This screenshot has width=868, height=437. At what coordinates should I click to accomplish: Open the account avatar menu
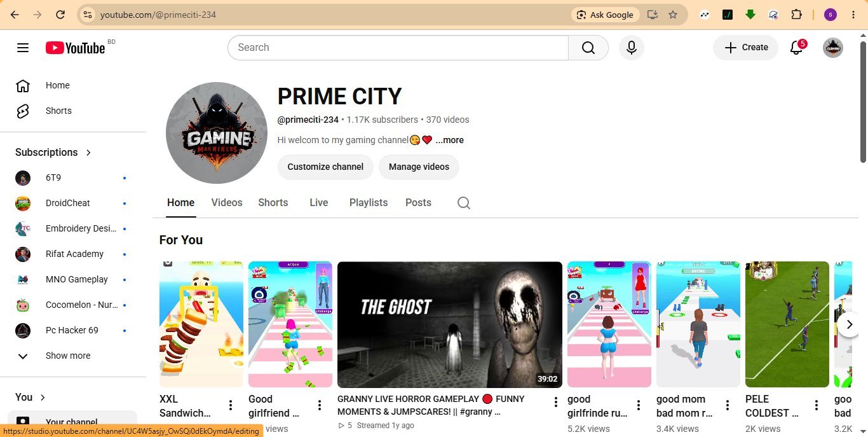833,48
